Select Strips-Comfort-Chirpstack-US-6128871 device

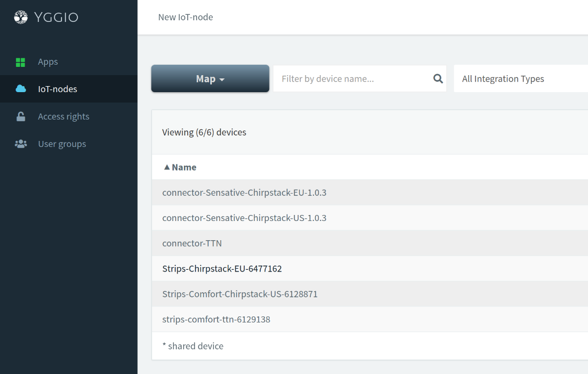pyautogui.click(x=240, y=294)
